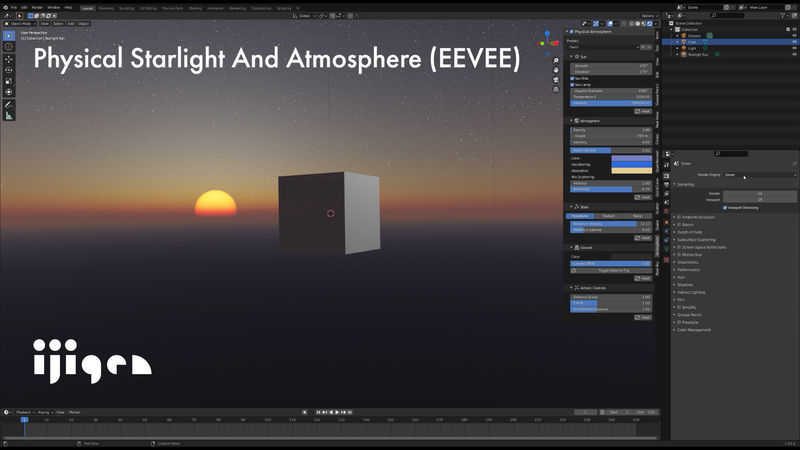Hide the Light in outliner
This screenshot has height=450, width=800.
click(794, 48)
